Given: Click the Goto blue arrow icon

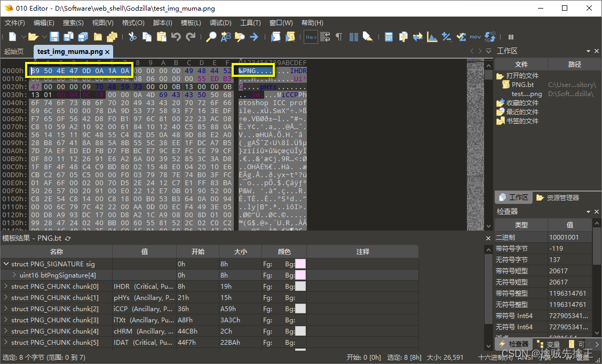Looking at the screenshot, I should (254, 37).
